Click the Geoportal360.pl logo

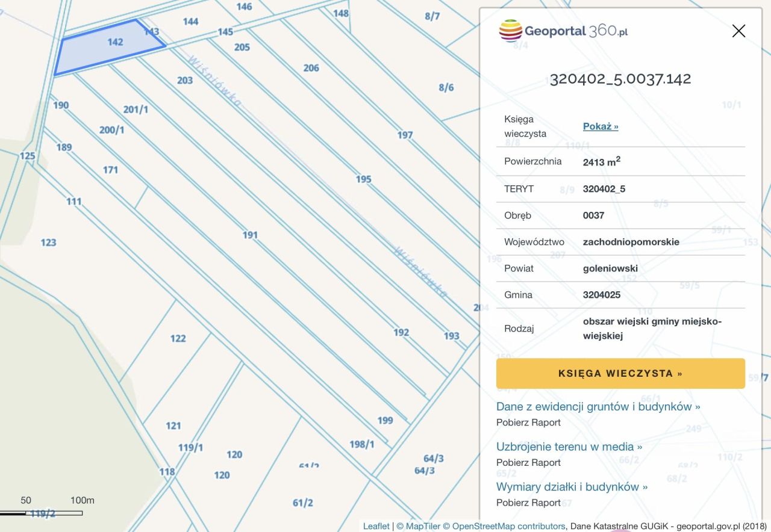563,31
